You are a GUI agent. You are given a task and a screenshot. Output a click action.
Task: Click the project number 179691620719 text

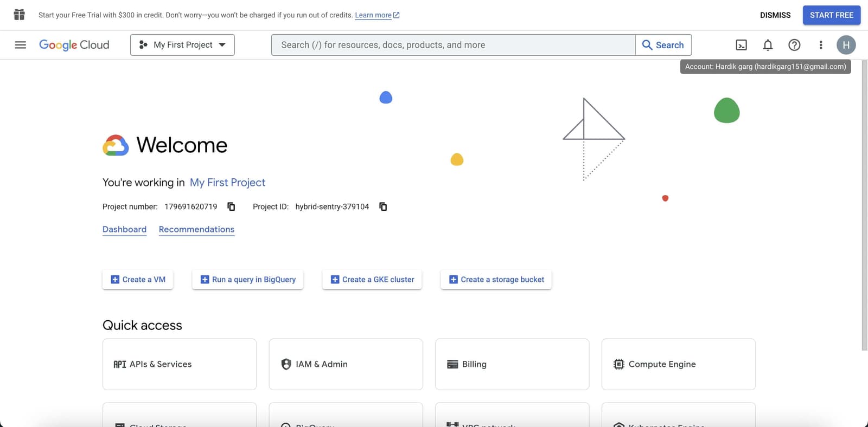(191, 206)
